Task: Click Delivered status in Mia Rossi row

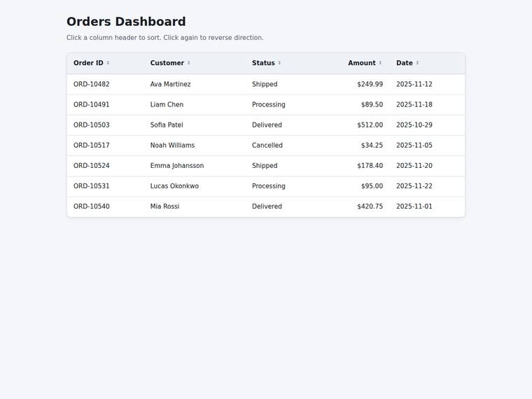Action: click(267, 206)
